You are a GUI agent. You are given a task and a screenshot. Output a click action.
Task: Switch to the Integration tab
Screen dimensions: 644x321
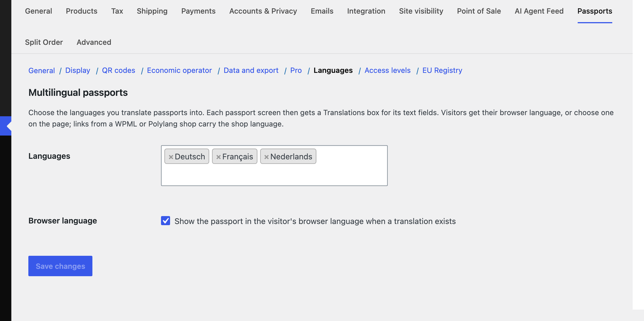366,11
